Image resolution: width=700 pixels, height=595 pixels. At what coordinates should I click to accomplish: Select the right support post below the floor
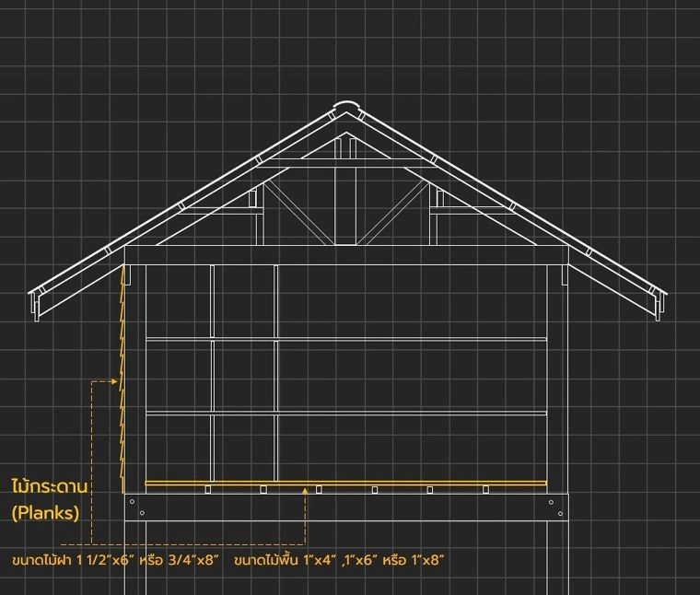(556, 557)
